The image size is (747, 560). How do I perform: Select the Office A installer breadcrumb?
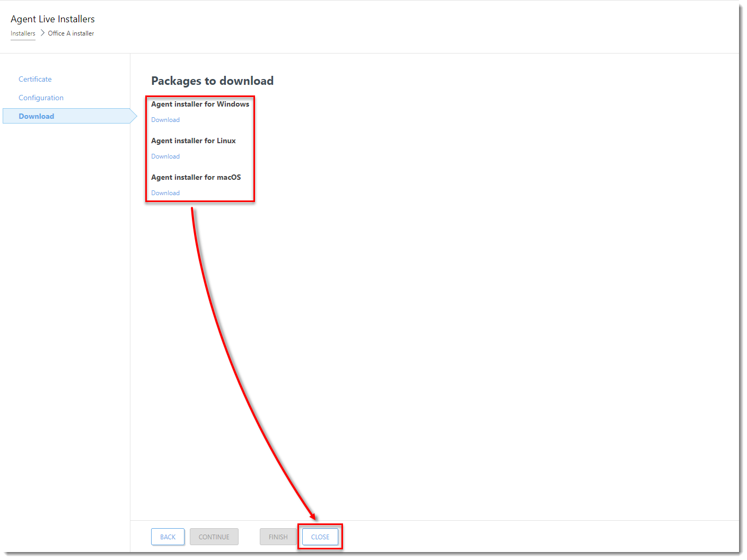coord(71,33)
